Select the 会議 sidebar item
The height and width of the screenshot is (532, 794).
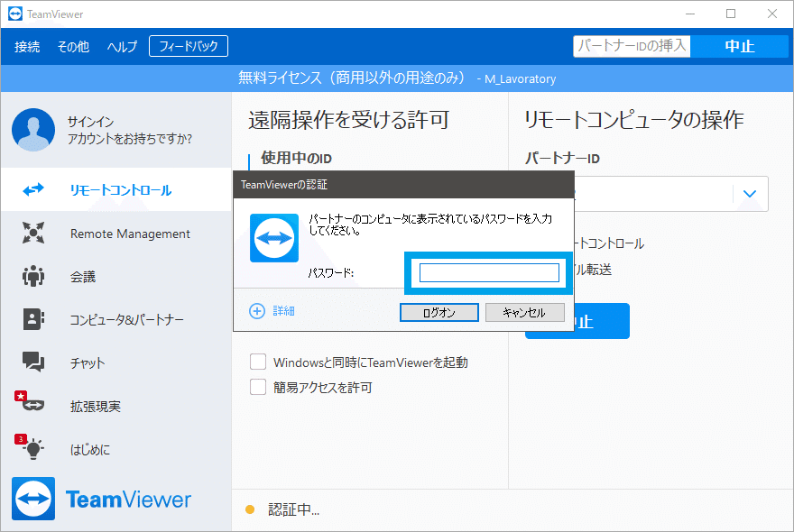tap(116, 277)
